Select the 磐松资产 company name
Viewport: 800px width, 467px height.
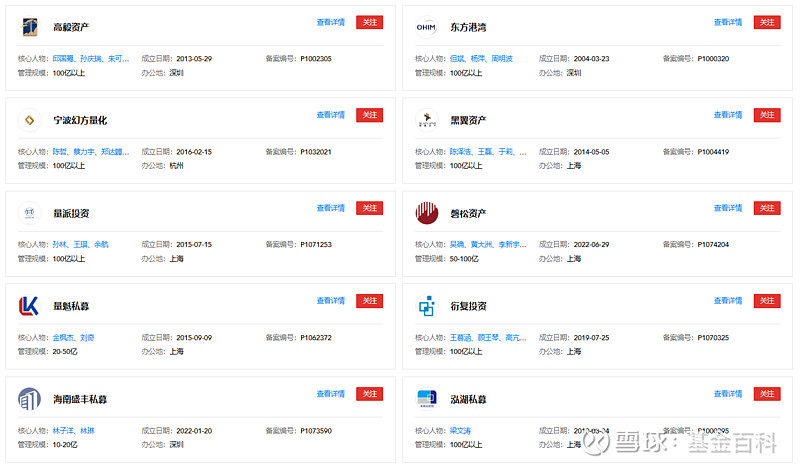(468, 213)
